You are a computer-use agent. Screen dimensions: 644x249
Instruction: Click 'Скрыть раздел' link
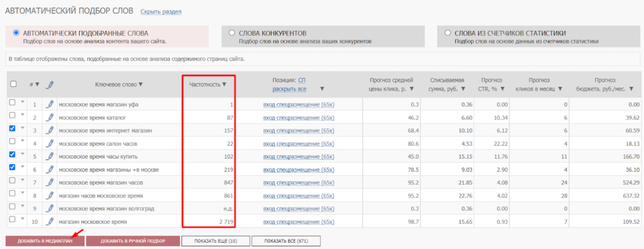point(161,12)
